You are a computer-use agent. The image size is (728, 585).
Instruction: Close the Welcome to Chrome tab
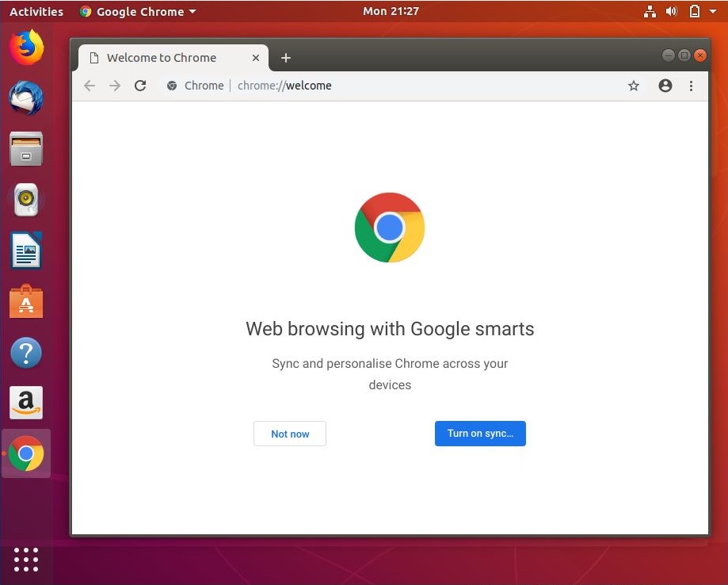coord(256,58)
